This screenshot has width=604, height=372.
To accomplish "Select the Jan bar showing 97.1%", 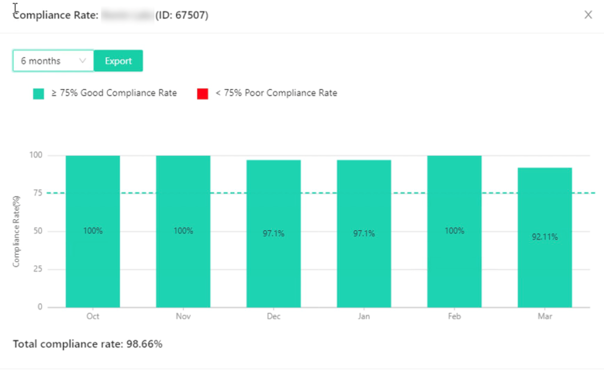I will (364, 234).
